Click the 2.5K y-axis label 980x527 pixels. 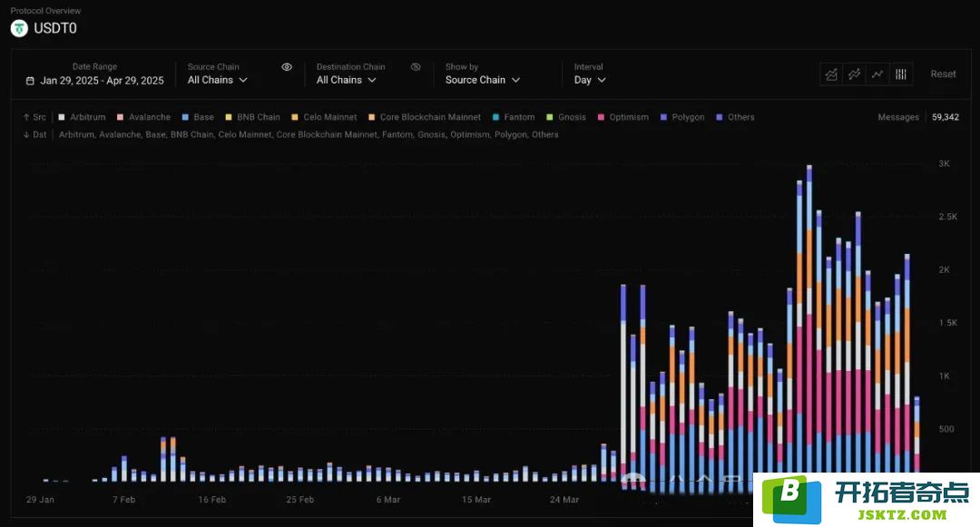(x=947, y=217)
